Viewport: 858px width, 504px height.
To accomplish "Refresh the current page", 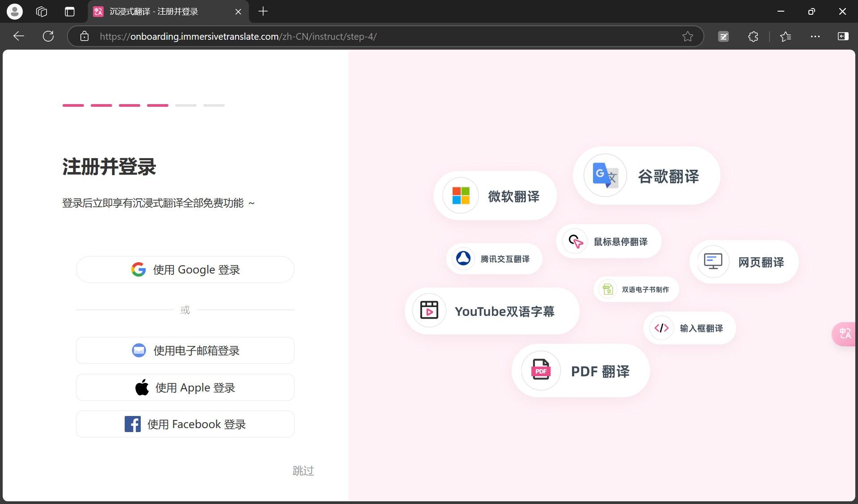I will click(48, 37).
